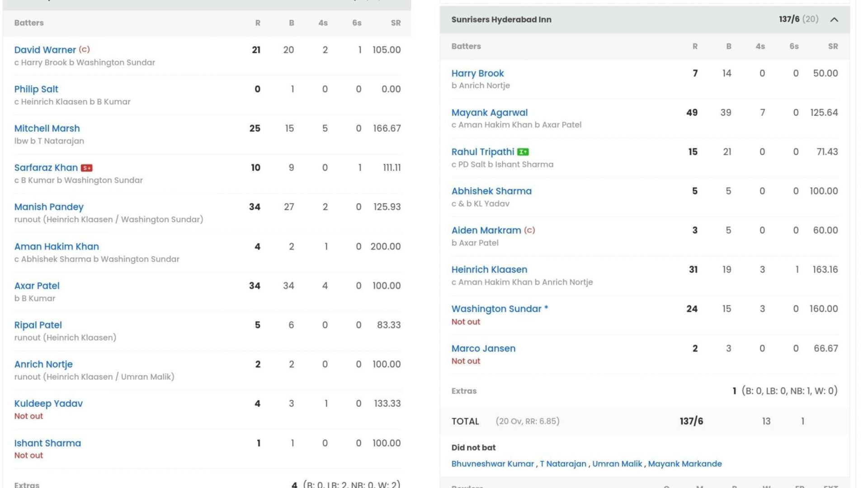Image resolution: width=868 pixels, height=488 pixels.
Task: Open Philip Salt's player page
Action: coord(36,89)
